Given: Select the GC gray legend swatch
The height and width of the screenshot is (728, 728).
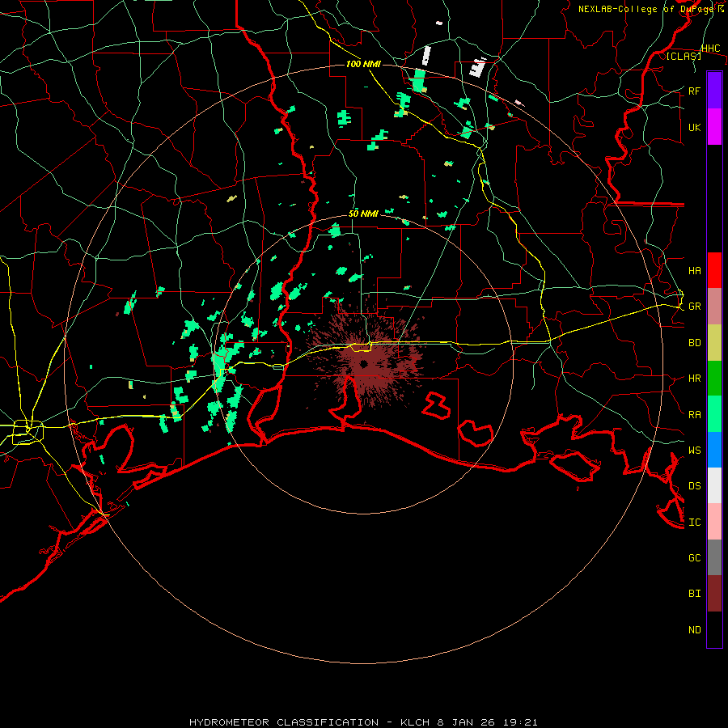Looking at the screenshot, I should pos(714,557).
